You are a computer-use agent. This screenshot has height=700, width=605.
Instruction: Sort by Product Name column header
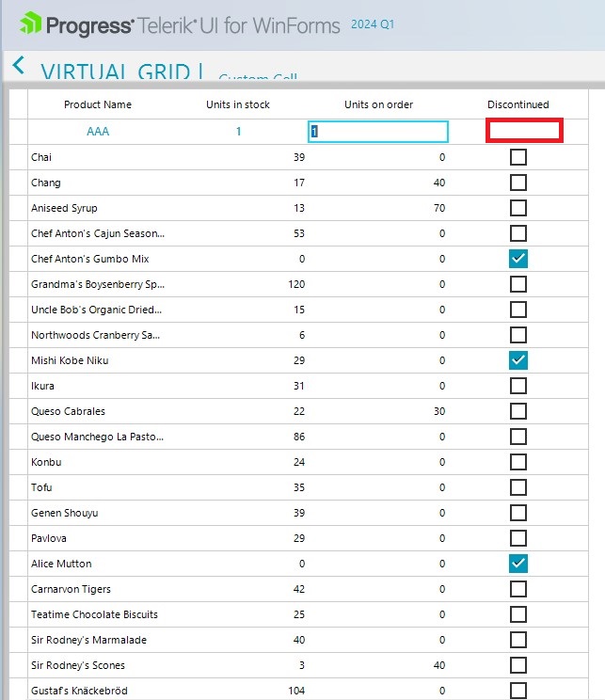tap(98, 104)
